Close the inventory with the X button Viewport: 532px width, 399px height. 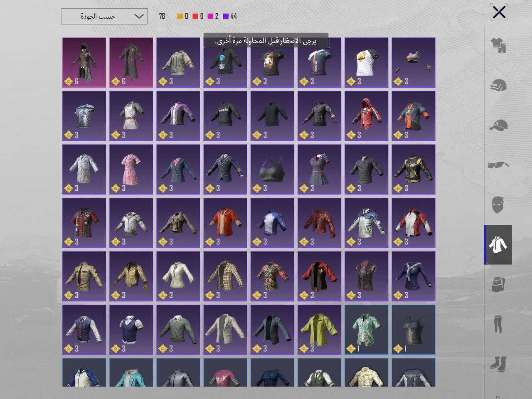[499, 12]
